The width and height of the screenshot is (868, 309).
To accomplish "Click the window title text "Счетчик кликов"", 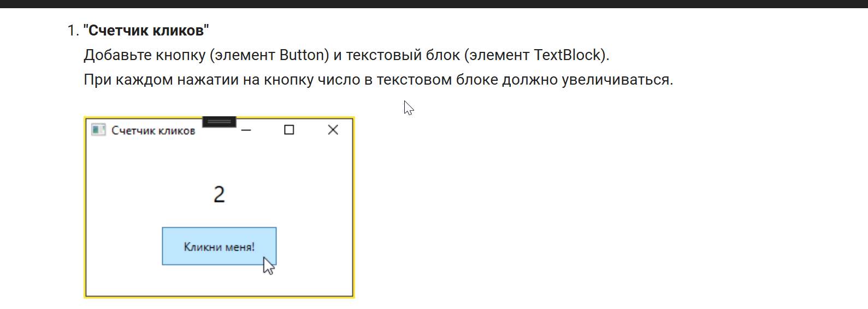I will pyautogui.click(x=153, y=130).
